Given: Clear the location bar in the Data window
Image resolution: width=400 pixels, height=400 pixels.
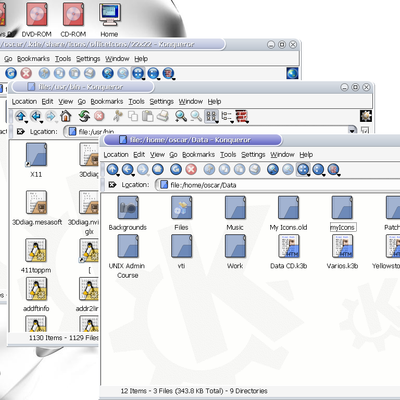Looking at the screenshot, I should tap(112, 184).
